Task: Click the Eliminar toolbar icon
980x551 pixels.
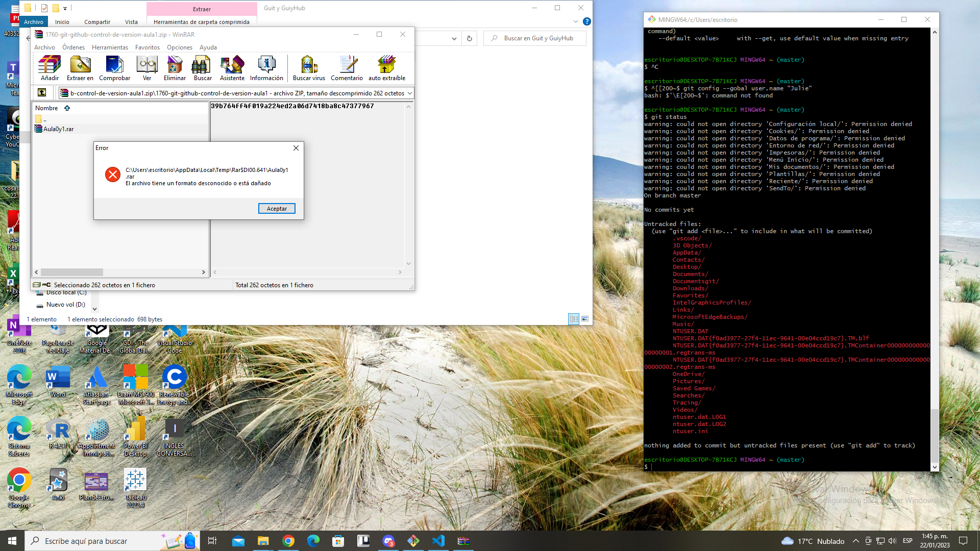Action: pyautogui.click(x=175, y=68)
